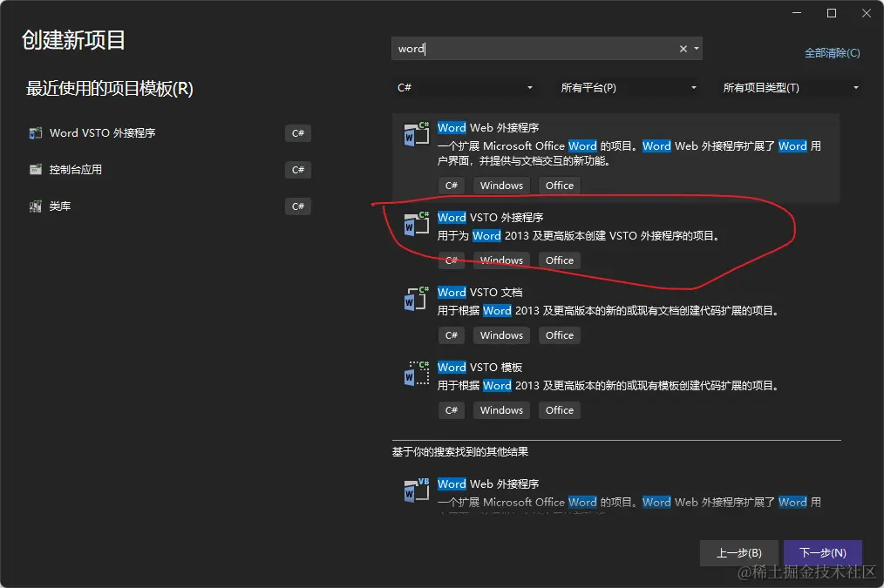Click the C# Word Web 外接程序 template icon
The height and width of the screenshot is (588, 884).
(x=417, y=134)
